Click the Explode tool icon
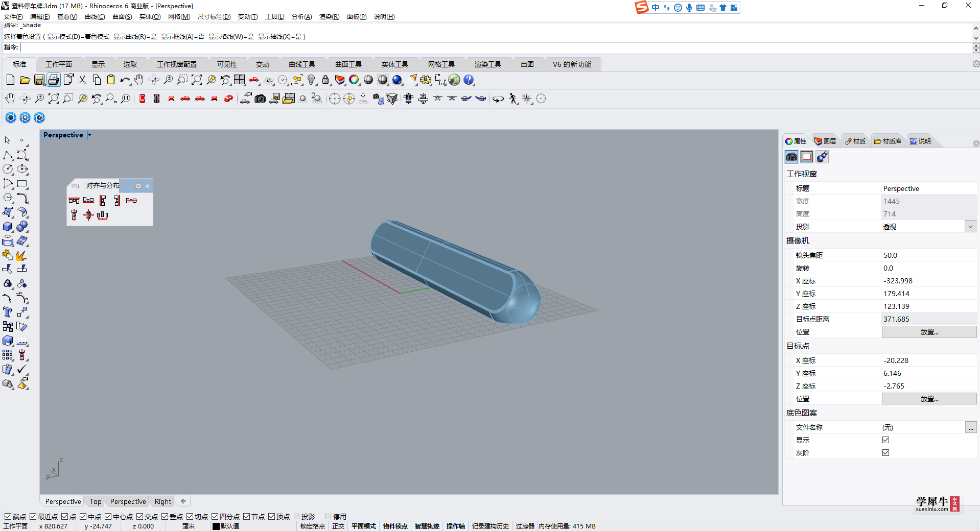The height and width of the screenshot is (531, 980). pyautogui.click(x=21, y=255)
